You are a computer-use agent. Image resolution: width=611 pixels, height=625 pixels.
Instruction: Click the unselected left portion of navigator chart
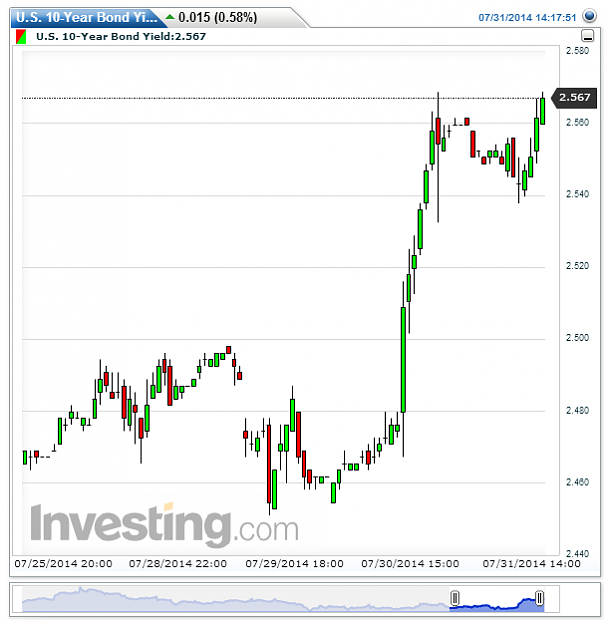pyautogui.click(x=235, y=599)
